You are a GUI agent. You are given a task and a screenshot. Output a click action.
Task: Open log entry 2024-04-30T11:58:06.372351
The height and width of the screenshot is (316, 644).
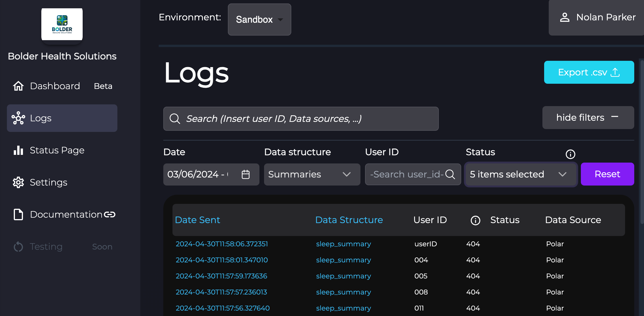[222, 244]
